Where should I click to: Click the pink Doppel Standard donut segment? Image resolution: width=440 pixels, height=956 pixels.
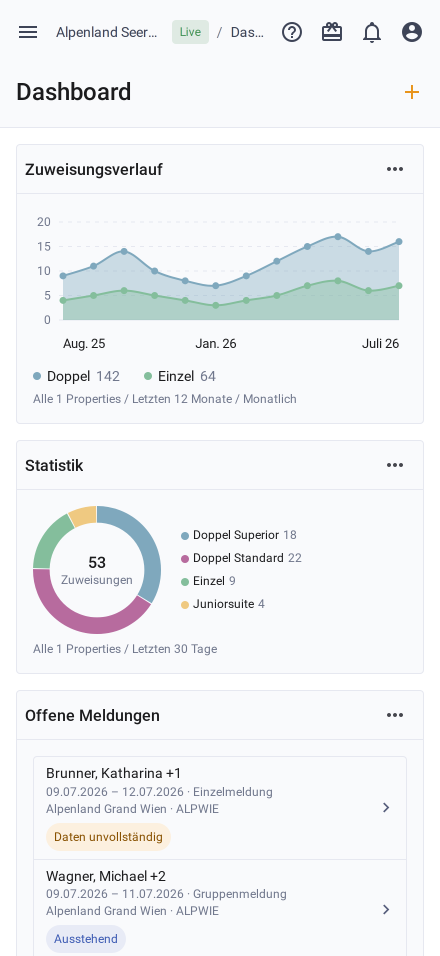87,618
